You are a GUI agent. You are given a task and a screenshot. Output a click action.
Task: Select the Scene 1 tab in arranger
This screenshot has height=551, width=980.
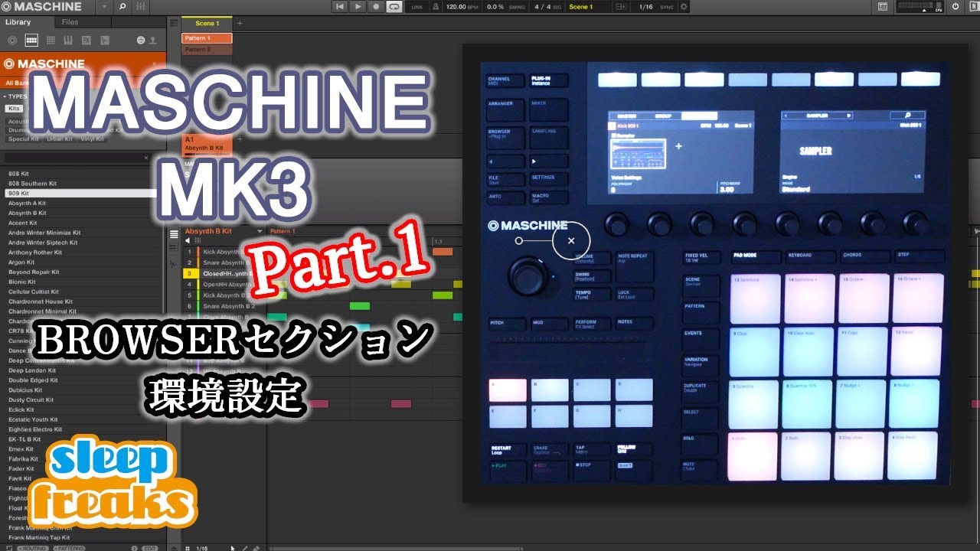(x=207, y=23)
